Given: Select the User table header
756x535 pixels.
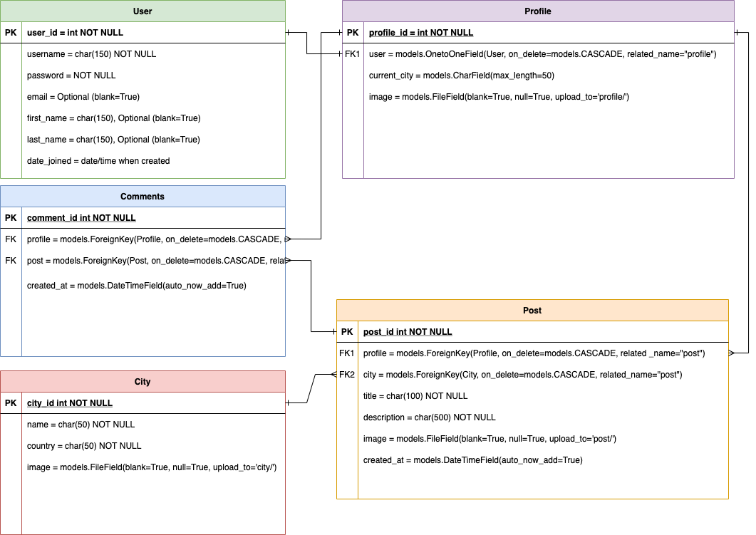Looking at the screenshot, I should (x=143, y=11).
